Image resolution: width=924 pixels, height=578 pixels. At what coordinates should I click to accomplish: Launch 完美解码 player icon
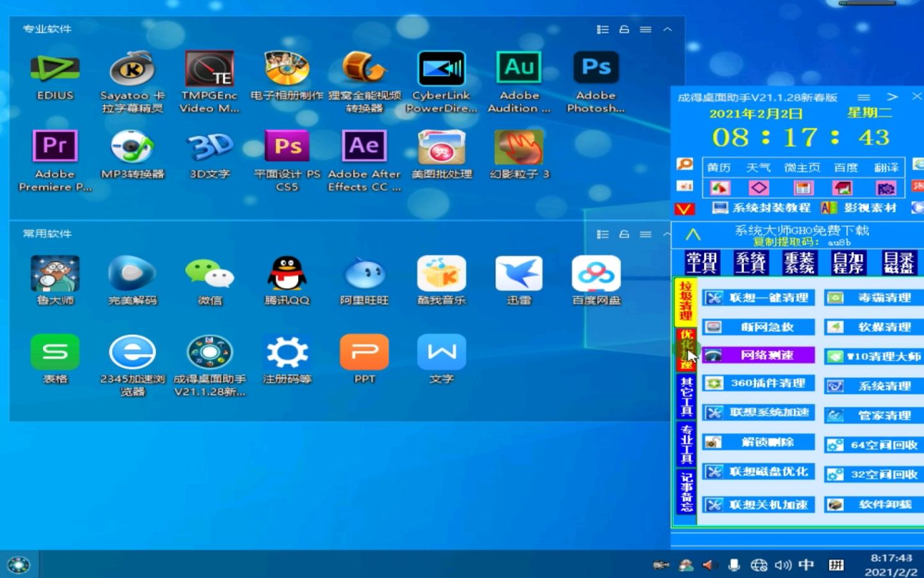tap(132, 273)
